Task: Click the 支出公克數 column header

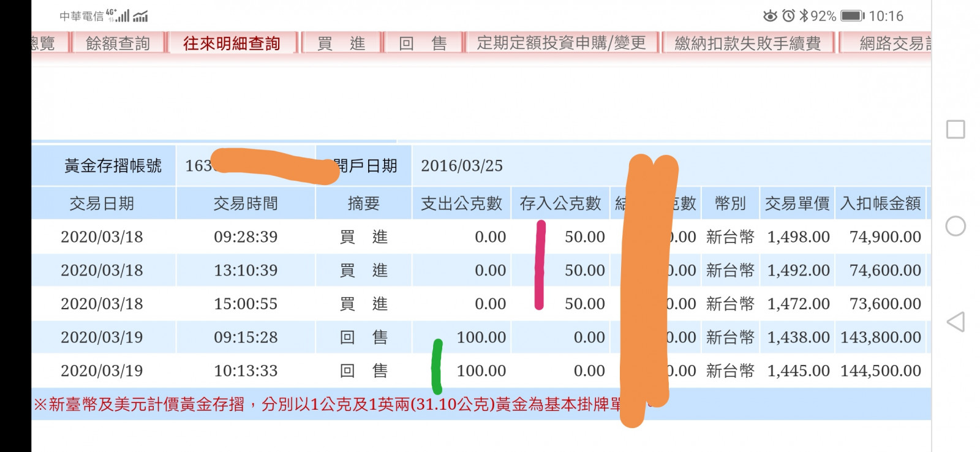Action: (x=462, y=203)
